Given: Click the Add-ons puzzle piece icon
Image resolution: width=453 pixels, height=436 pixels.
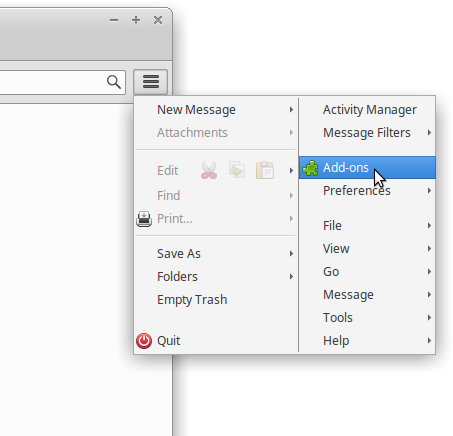Looking at the screenshot, I should coord(310,168).
